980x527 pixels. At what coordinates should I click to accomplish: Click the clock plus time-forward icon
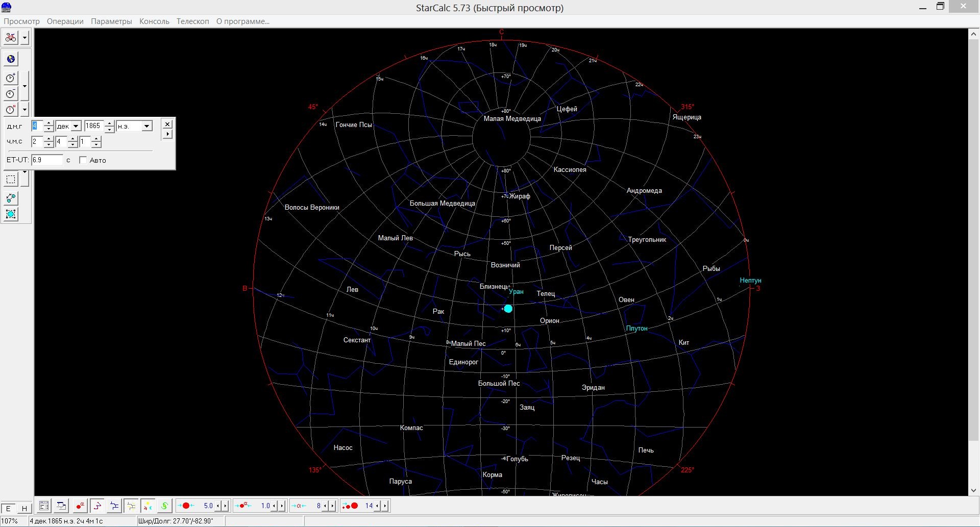click(x=11, y=78)
